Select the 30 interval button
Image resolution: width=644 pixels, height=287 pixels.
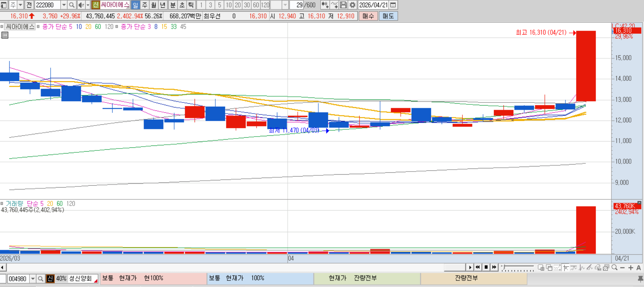(247, 5)
